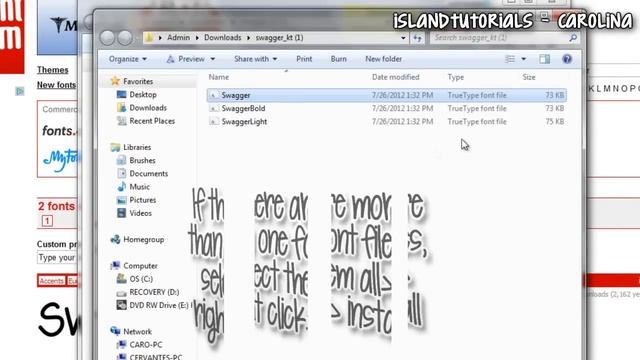Click the Favorites star icon
This screenshot has width=640, height=360.
point(115,81)
